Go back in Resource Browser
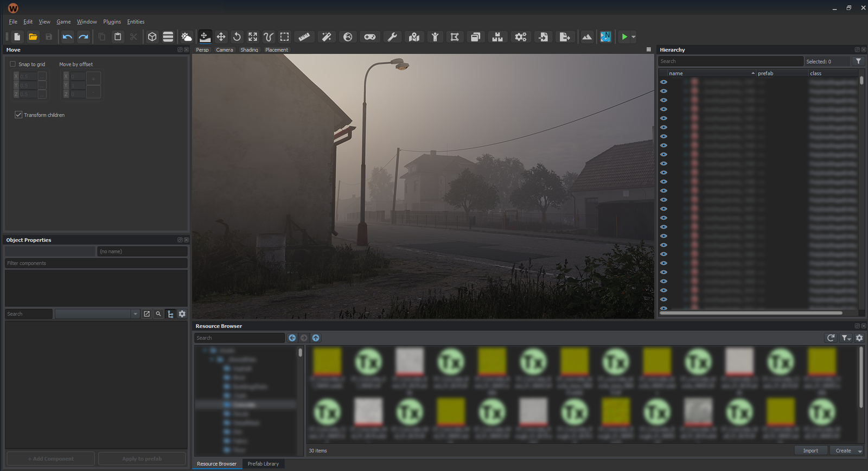Image resolution: width=868 pixels, height=471 pixels. (292, 338)
